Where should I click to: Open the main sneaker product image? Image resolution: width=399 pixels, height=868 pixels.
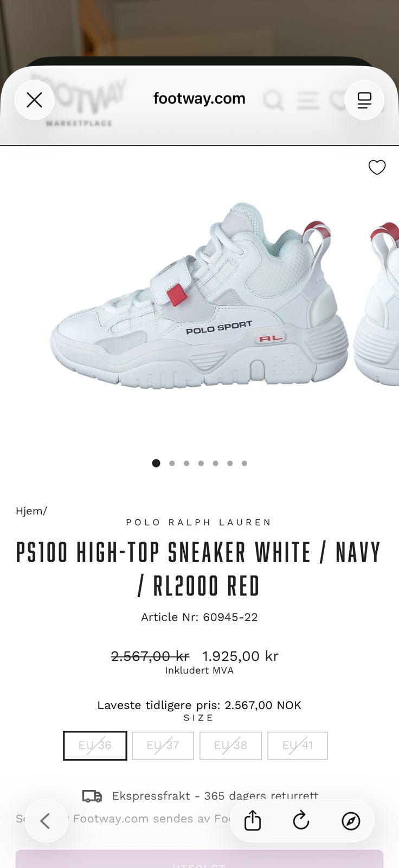[200, 296]
